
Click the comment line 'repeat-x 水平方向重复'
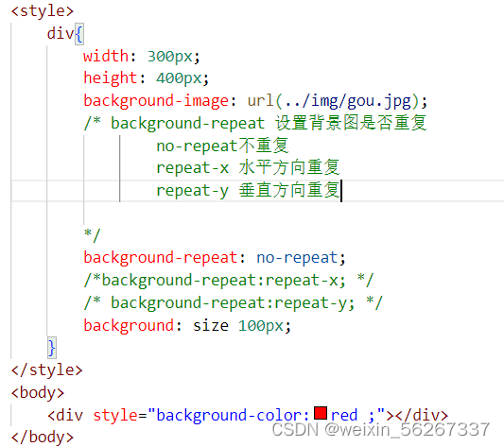click(248, 168)
